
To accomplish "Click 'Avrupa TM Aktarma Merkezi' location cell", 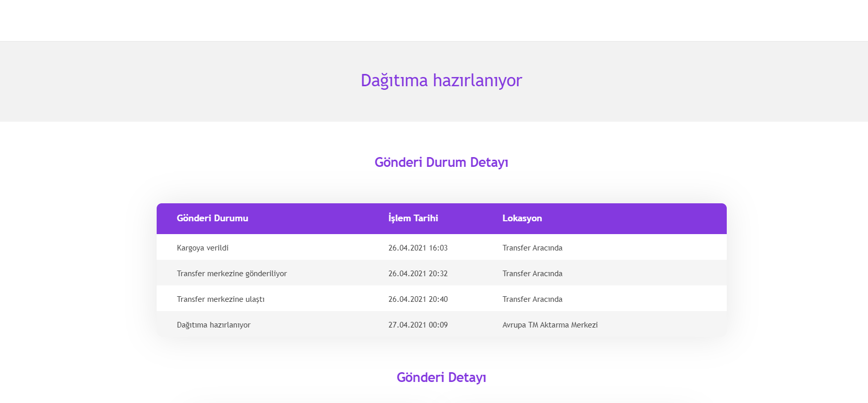I will (x=550, y=325).
